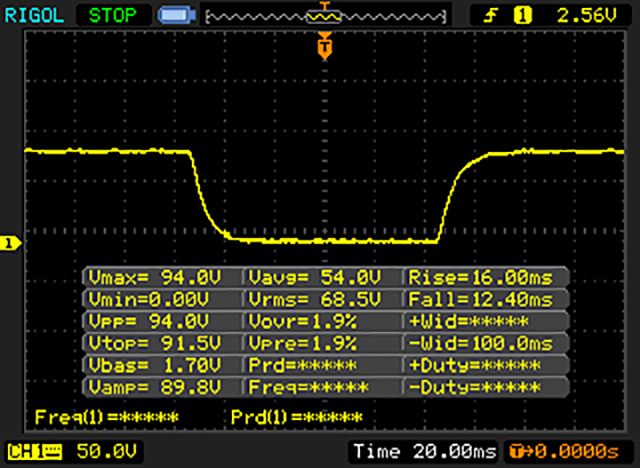Click the orange trigger position T marker
The width and height of the screenshot is (640, 468).
click(323, 46)
